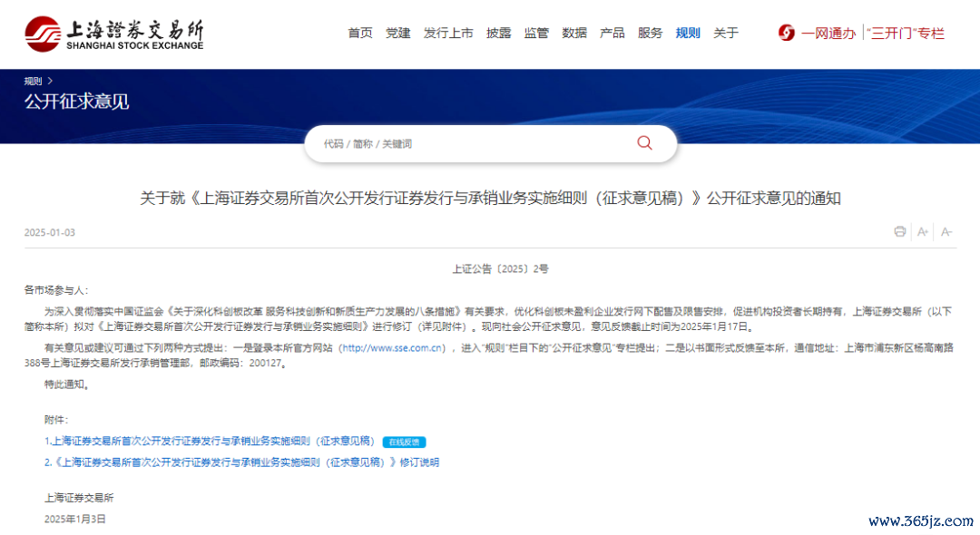Open the "三开门"专栏 link
Image resolution: width=980 pixels, height=535 pixels.
[906, 33]
